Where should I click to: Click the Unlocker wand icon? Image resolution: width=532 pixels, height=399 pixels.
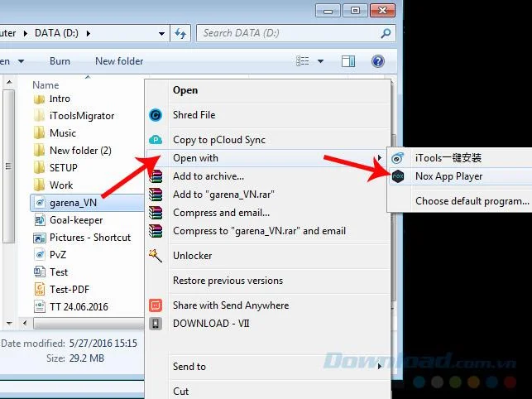click(x=156, y=255)
